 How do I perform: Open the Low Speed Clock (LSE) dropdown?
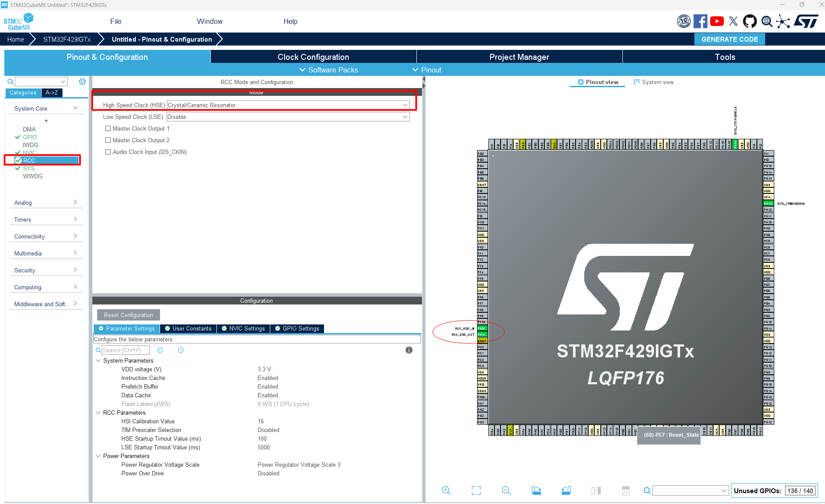point(404,117)
